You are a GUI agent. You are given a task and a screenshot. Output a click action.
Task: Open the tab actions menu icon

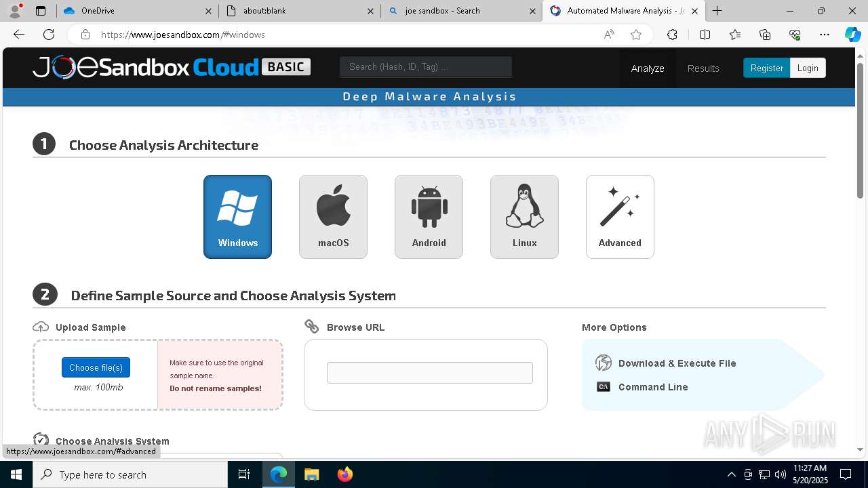41,11
